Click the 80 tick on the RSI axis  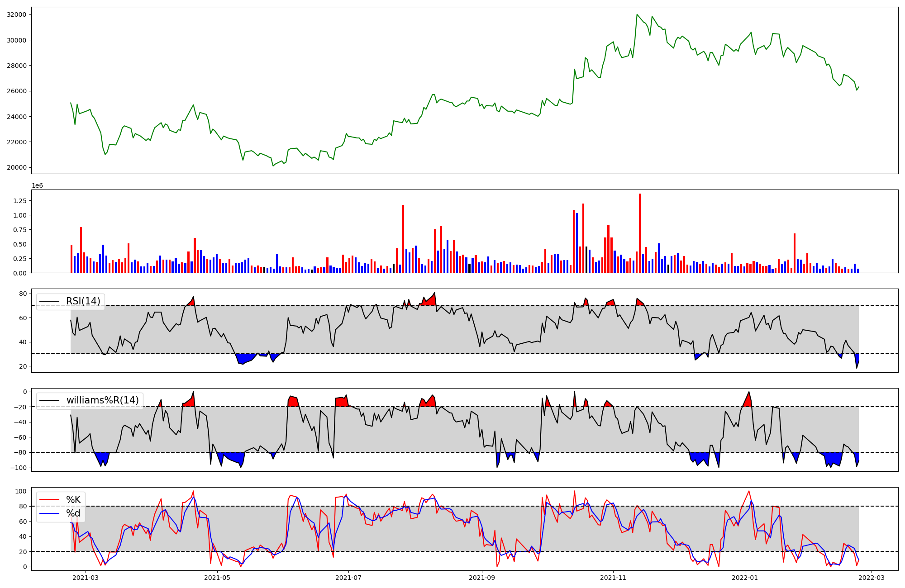tap(23, 294)
